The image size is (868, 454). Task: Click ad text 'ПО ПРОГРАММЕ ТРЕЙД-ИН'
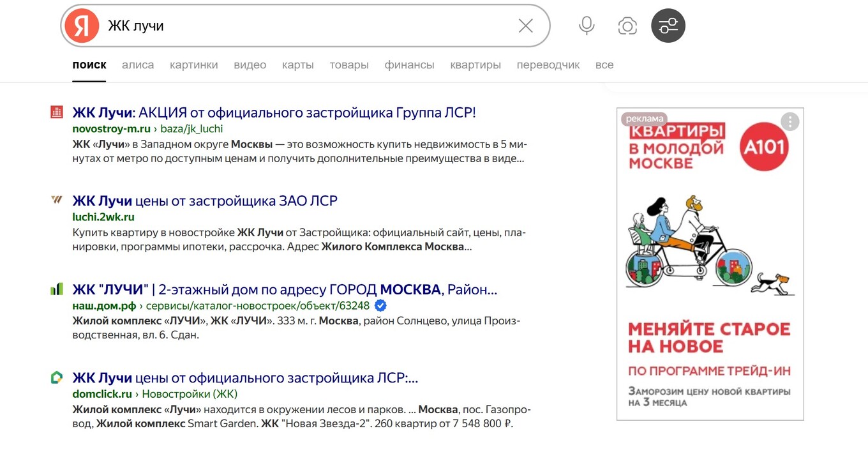tap(709, 371)
